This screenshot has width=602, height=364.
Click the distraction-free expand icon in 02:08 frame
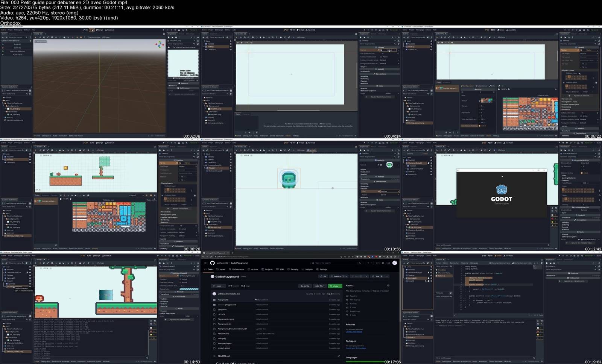[x=164, y=34]
